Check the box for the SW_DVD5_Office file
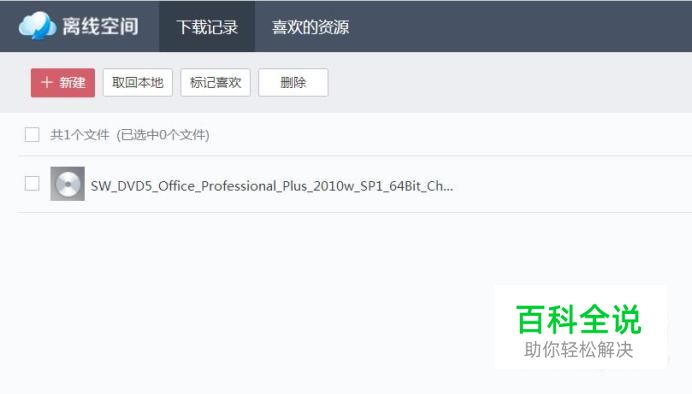The height and width of the screenshot is (394, 692). pos(32,184)
